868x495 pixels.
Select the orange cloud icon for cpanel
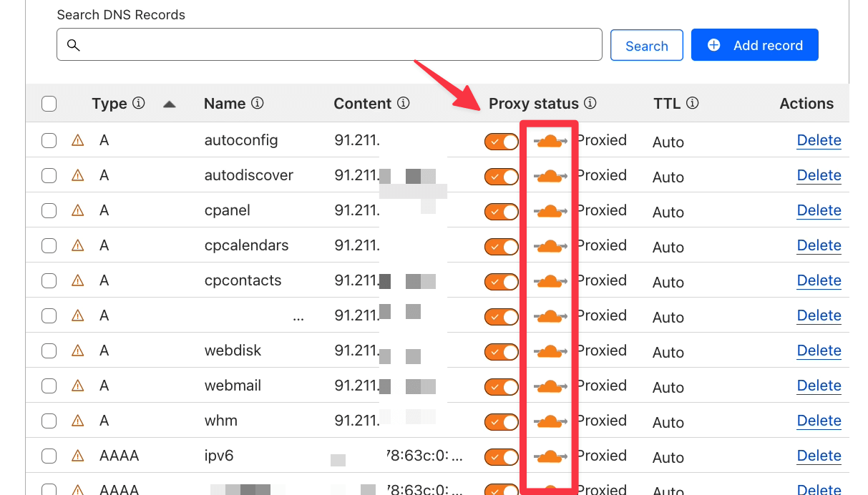tap(549, 211)
